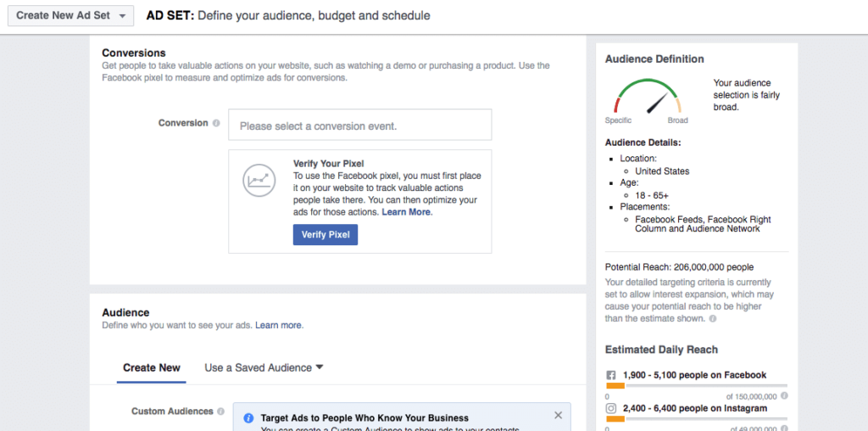Click the Conversions section heading
This screenshot has height=431, width=868.
tap(134, 53)
